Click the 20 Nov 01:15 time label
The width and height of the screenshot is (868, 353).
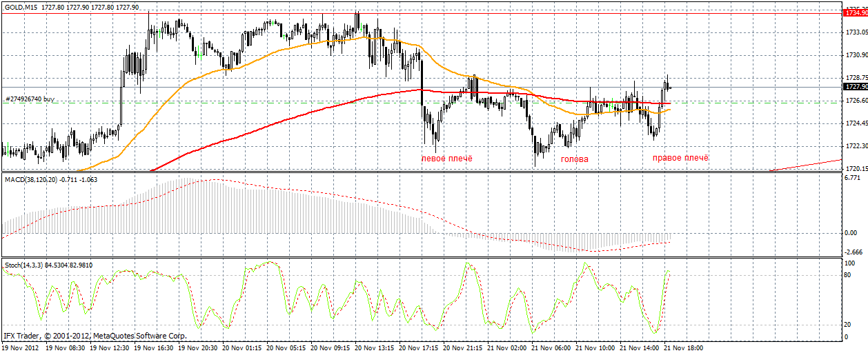click(x=241, y=348)
